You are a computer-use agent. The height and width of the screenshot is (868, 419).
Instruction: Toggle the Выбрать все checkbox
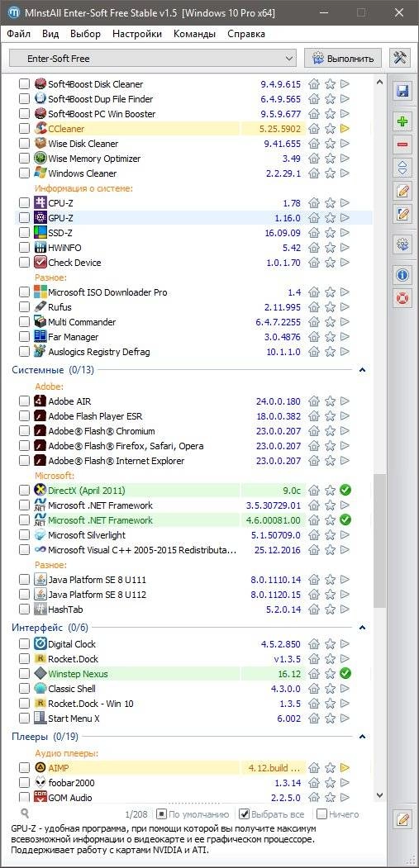pos(244,814)
